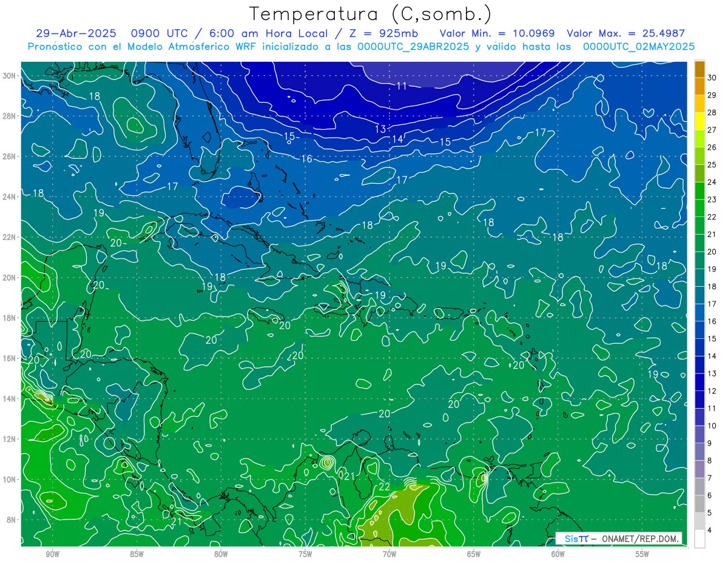Click 'Valor Min. = 10.0969' text

[497, 33]
